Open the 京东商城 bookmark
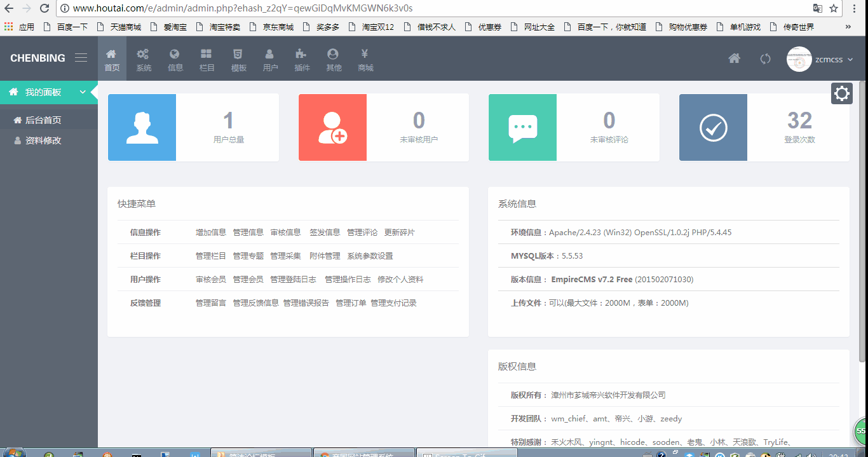This screenshot has width=868, height=457. pyautogui.click(x=272, y=27)
